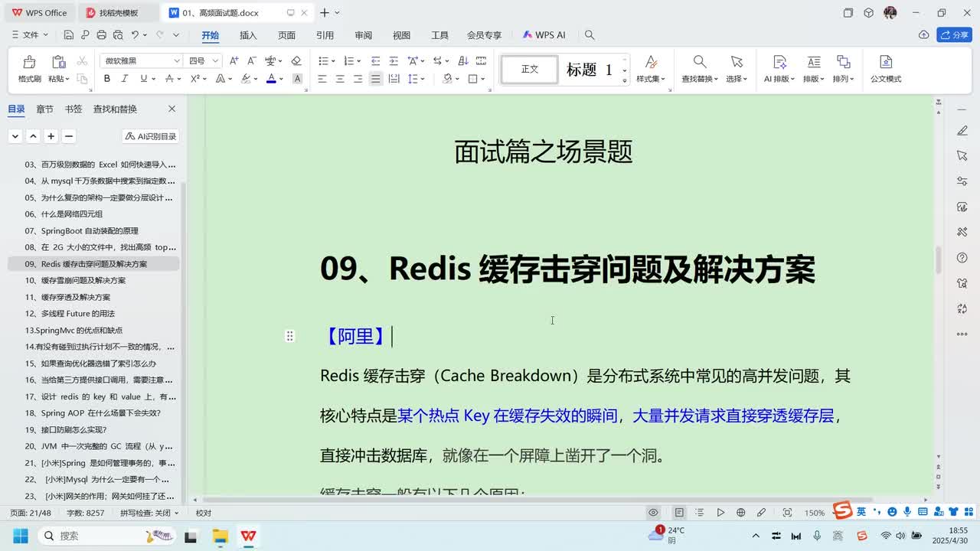Decrease font size with the A- icon

[x=252, y=60]
